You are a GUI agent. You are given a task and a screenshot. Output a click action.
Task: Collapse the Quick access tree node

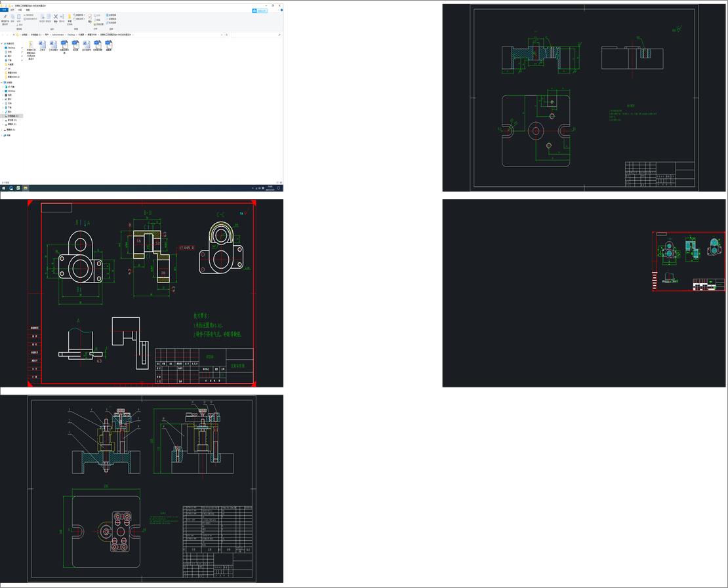coord(3,44)
